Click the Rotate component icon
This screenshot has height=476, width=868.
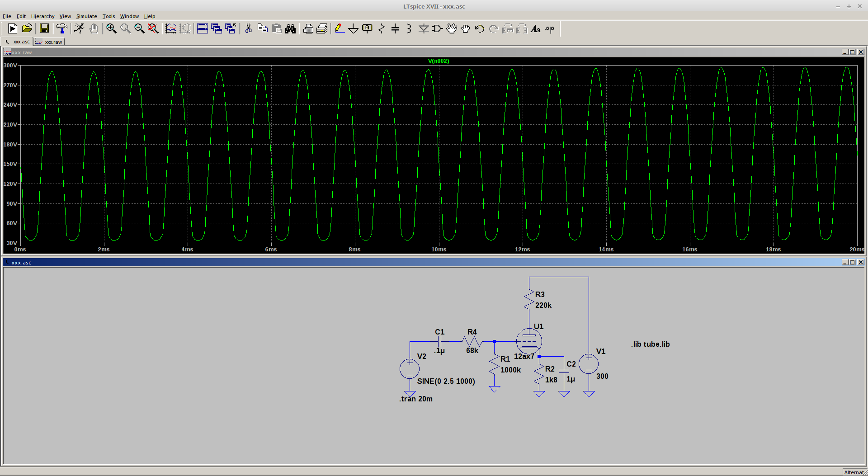coord(508,29)
